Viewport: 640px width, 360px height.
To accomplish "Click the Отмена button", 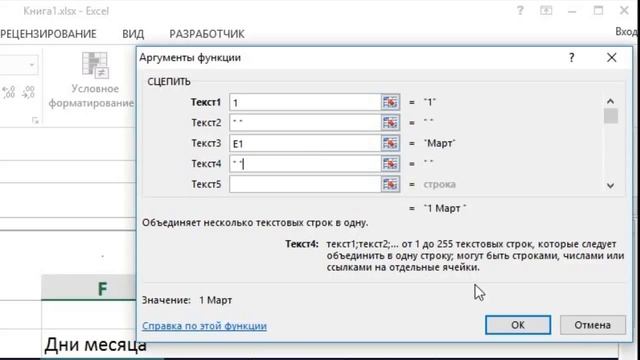I will tap(593, 325).
